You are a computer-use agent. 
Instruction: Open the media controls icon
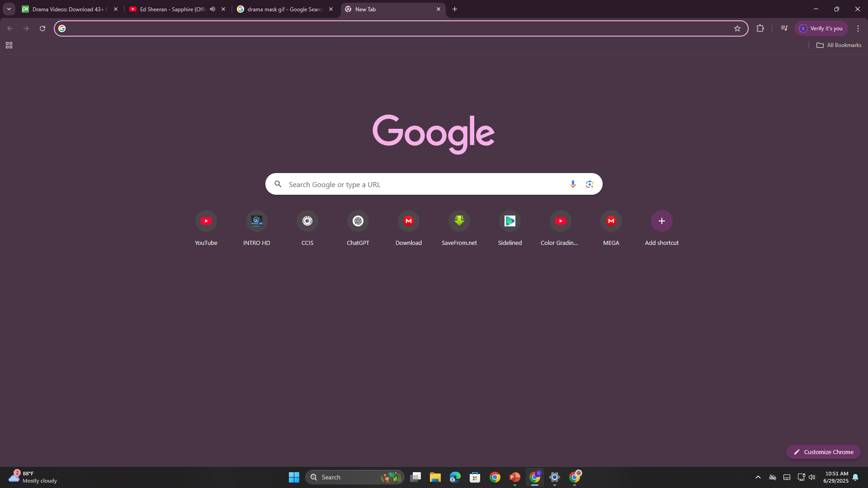click(784, 28)
